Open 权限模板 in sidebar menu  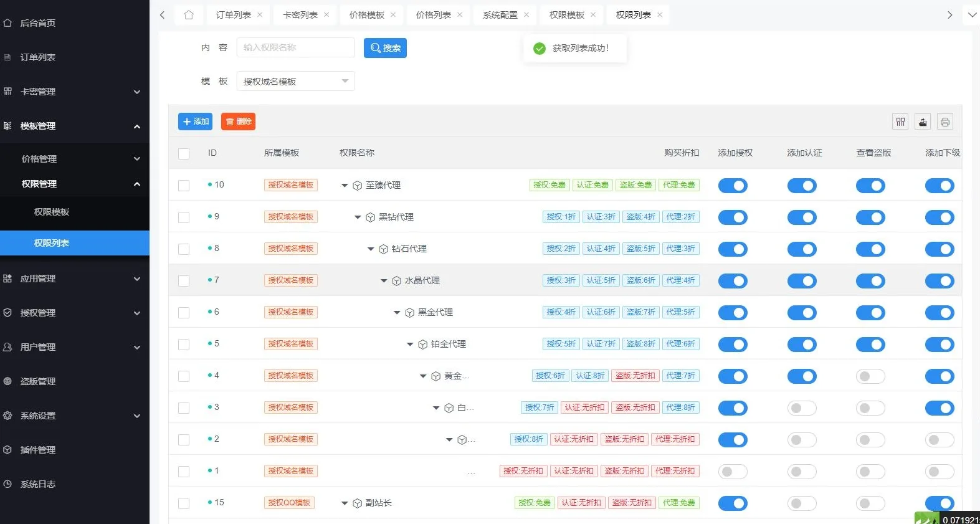pyautogui.click(x=52, y=212)
